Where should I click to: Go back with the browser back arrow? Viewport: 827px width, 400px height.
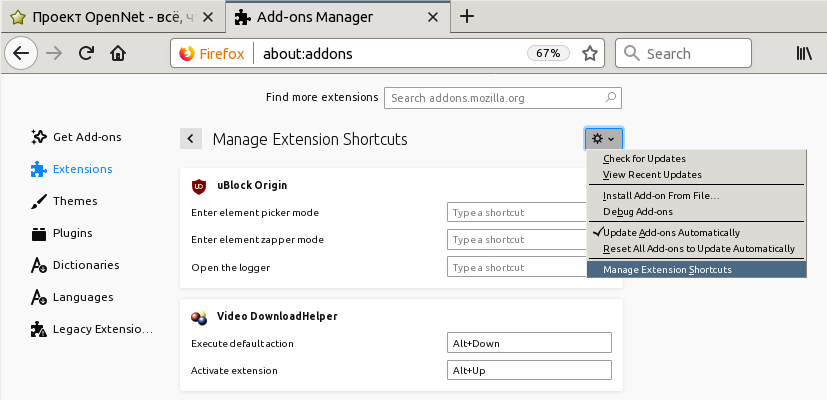pyautogui.click(x=23, y=54)
